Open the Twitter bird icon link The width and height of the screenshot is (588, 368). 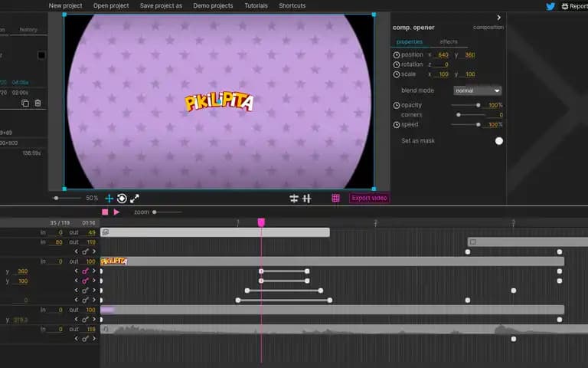[550, 6]
